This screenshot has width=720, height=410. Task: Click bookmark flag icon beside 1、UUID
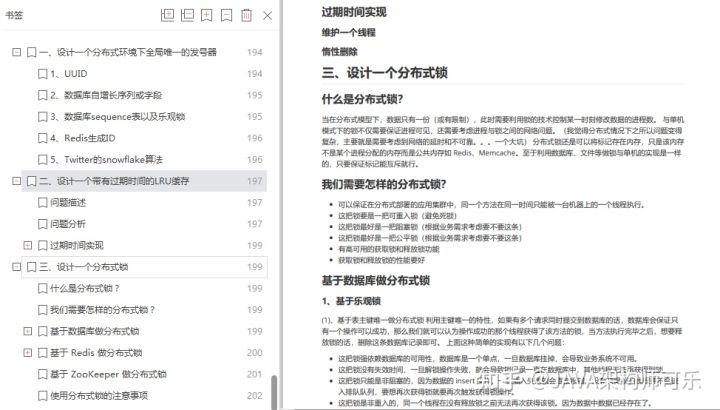[42, 73]
